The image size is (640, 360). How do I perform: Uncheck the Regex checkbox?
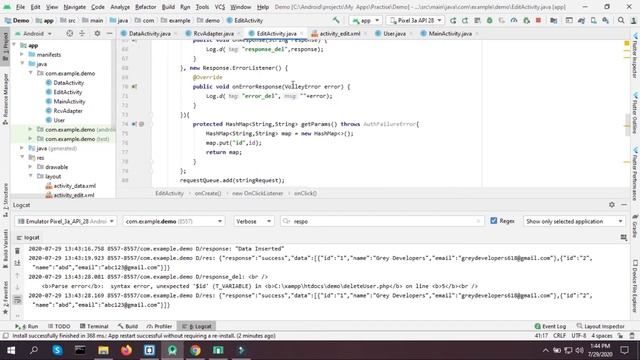493,221
